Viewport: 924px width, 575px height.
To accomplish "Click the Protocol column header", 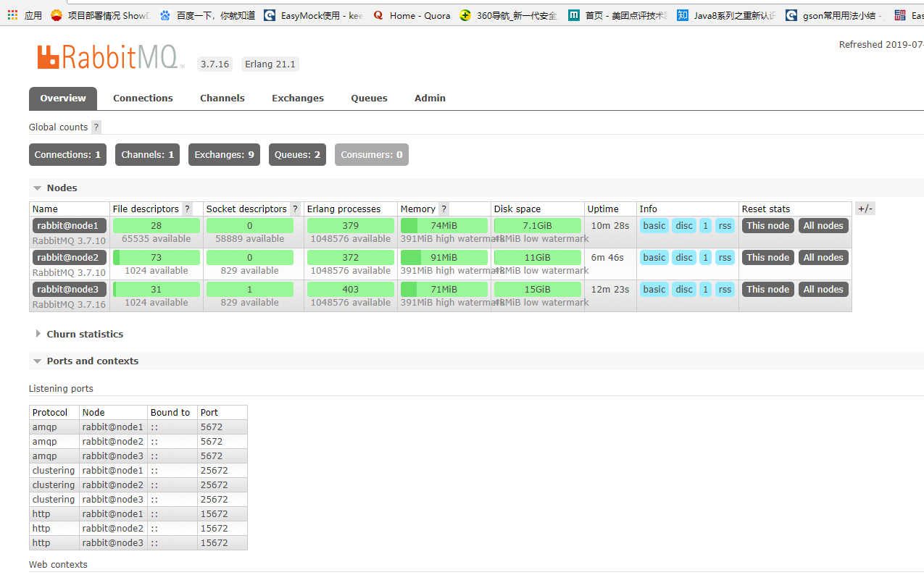I will click(x=50, y=413).
